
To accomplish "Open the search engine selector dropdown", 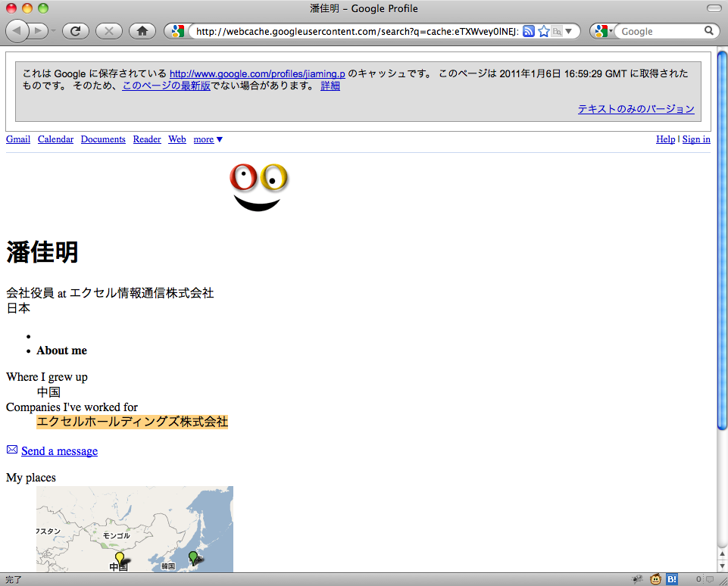I will (x=603, y=31).
